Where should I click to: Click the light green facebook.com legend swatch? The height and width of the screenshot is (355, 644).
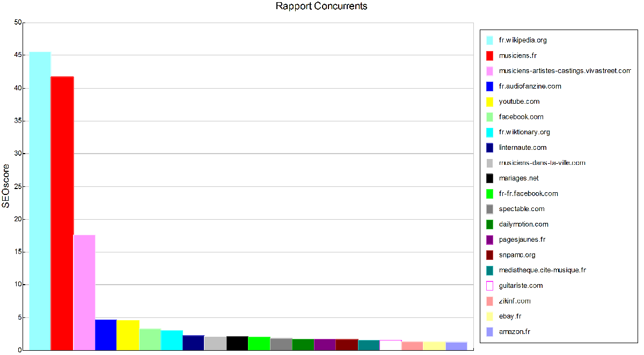point(489,117)
